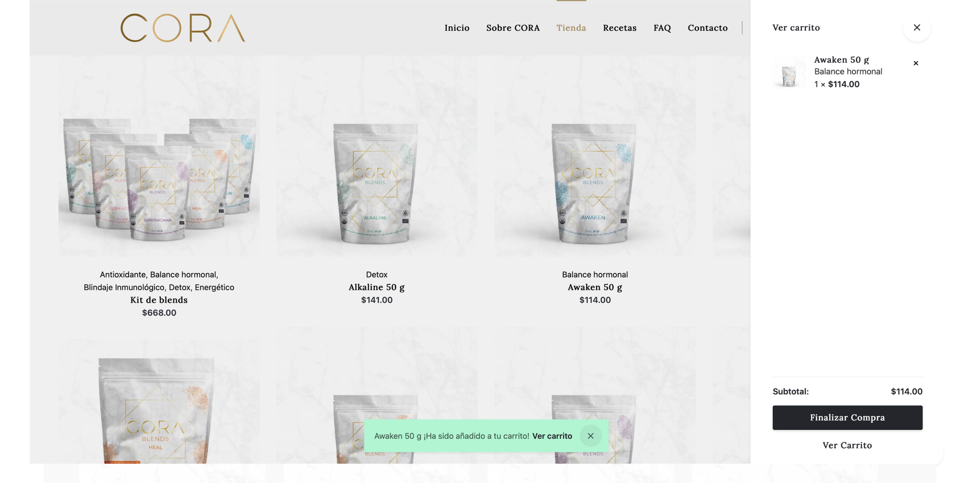Open the Awaken pouch product image
Screen dimensions: 980x483
tap(595, 156)
